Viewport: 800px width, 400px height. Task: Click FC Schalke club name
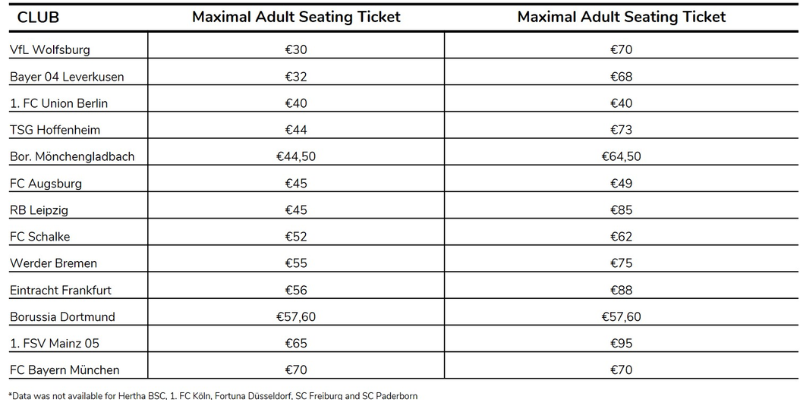(40, 236)
